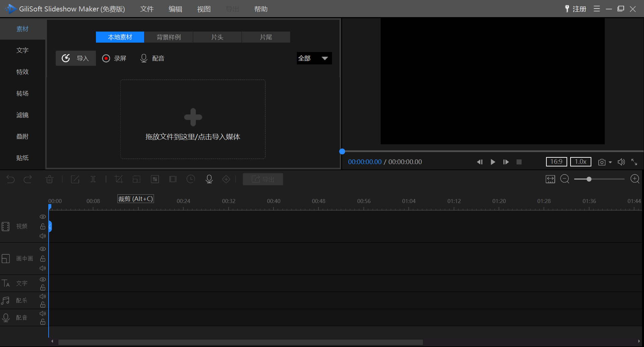
Task: Mute the 画中画 track audio
Action: (x=43, y=268)
